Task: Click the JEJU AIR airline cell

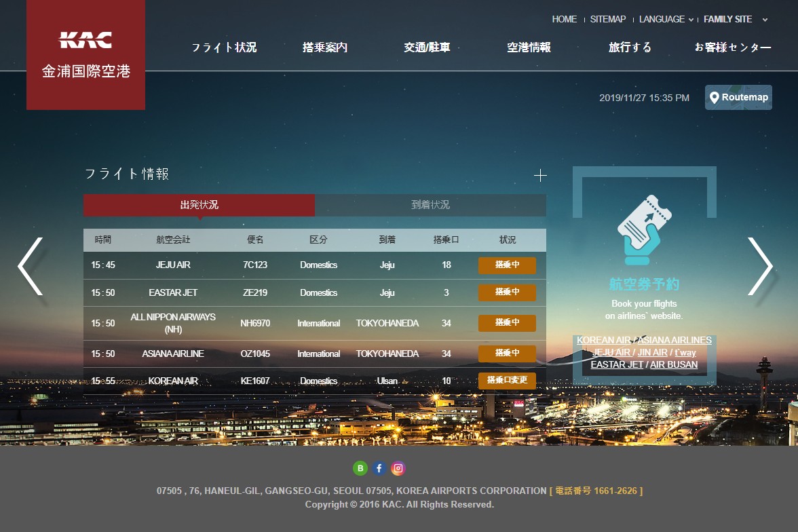Action: [173, 265]
